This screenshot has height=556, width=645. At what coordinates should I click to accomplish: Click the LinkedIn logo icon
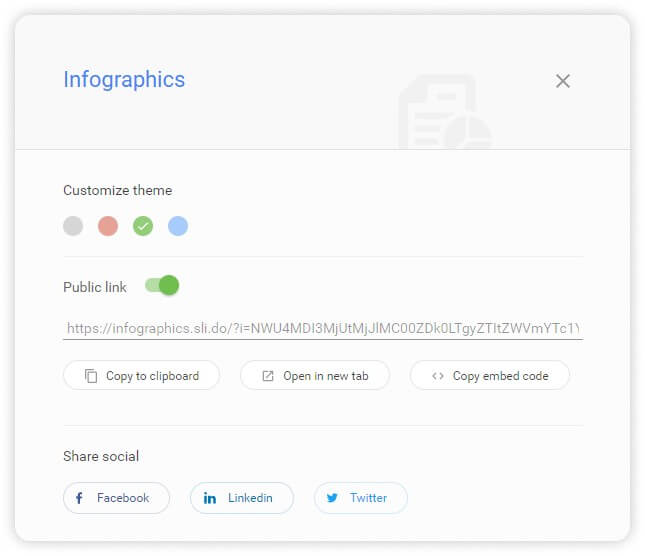210,498
